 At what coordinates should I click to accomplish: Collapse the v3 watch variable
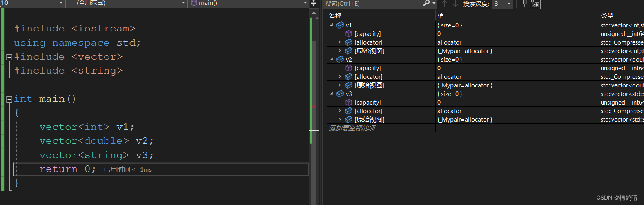click(332, 94)
